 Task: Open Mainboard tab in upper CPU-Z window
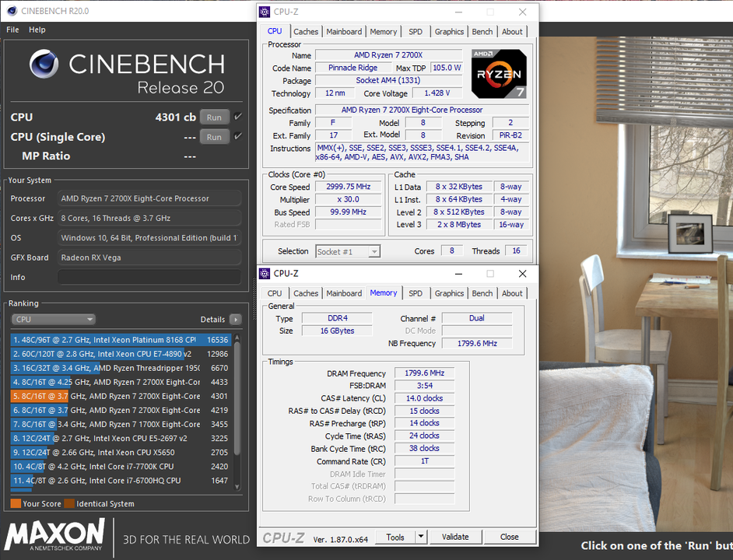(x=344, y=31)
